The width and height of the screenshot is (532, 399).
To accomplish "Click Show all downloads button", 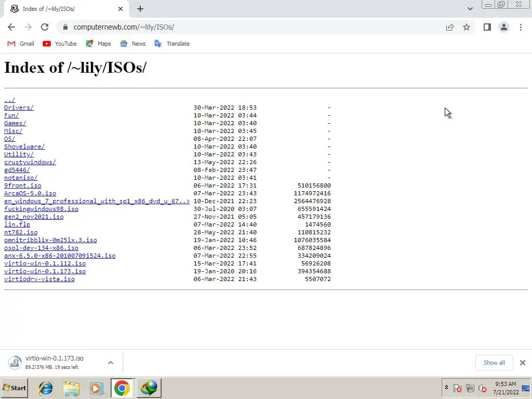I will [494, 363].
